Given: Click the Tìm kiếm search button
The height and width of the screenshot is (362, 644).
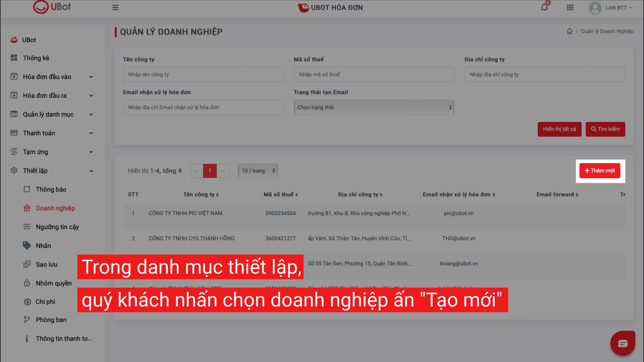Looking at the screenshot, I should point(605,129).
